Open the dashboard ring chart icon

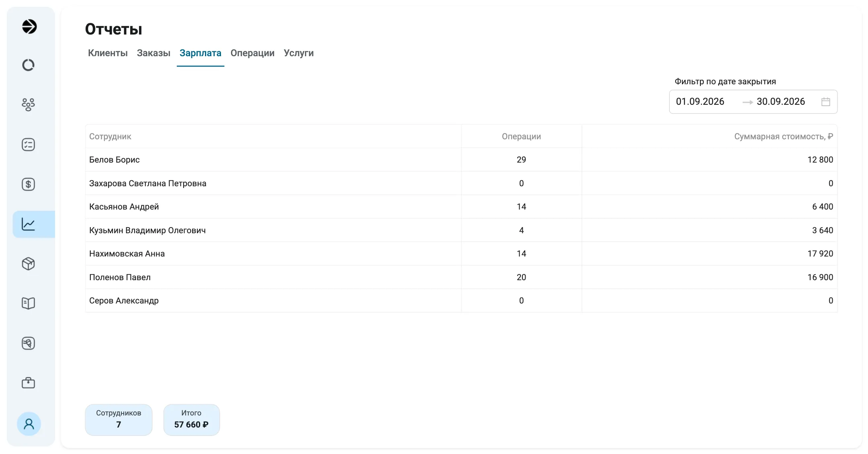(28, 65)
